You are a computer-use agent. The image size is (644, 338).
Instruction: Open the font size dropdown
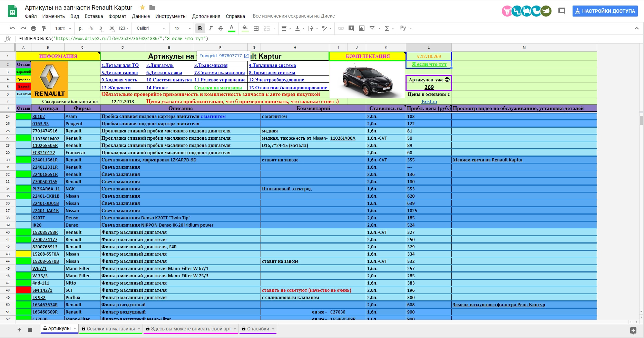[x=183, y=28]
